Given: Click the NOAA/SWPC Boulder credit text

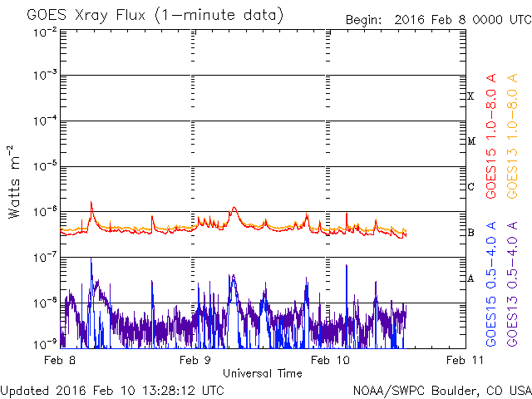Looking at the screenshot, I should pos(442,391).
